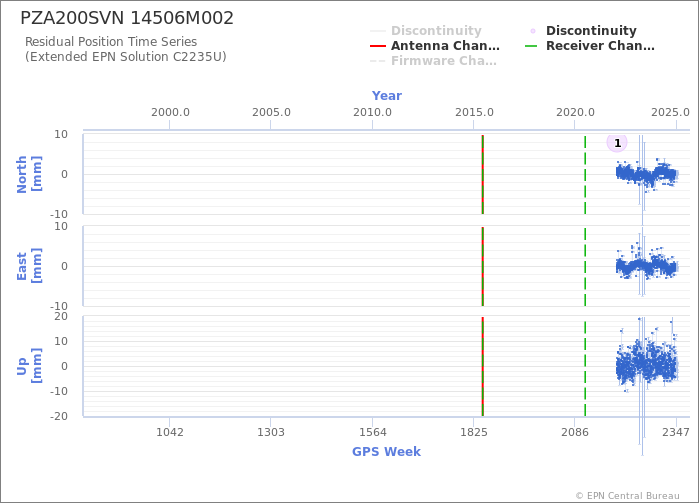Click the Year axis title

(387, 96)
